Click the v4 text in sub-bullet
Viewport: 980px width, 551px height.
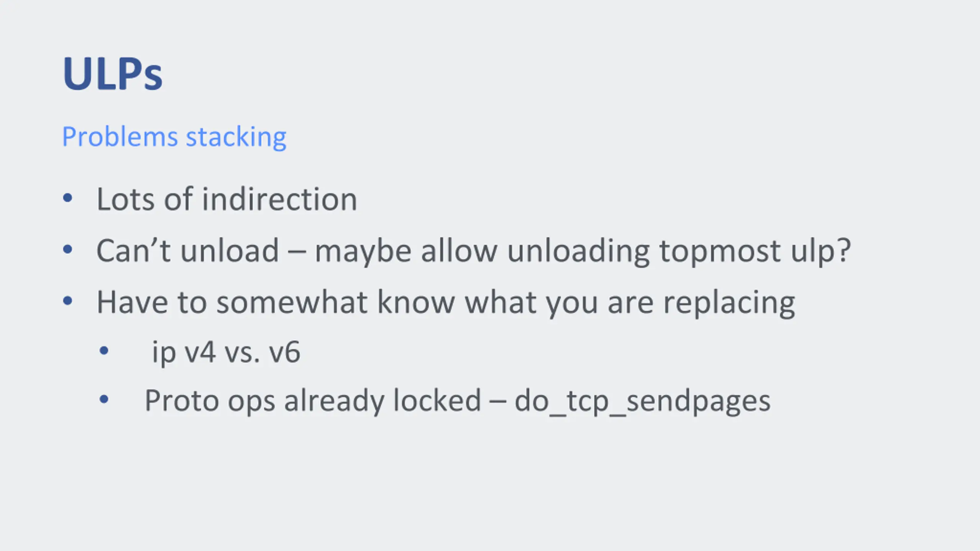pos(200,352)
